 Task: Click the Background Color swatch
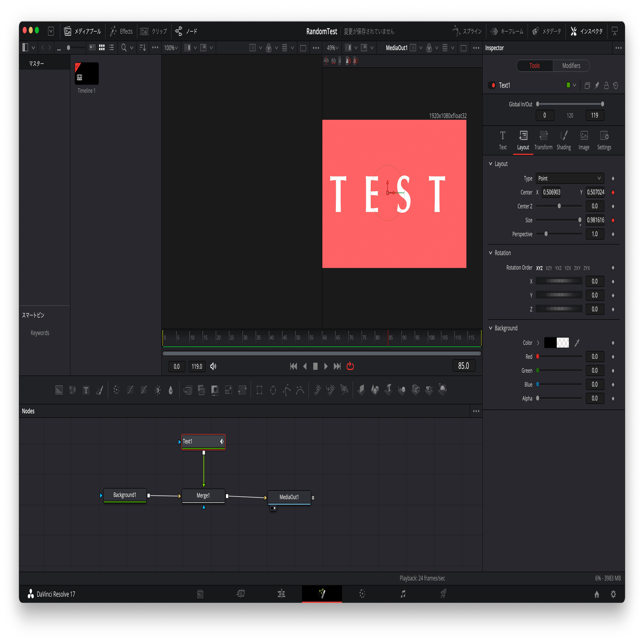(556, 343)
